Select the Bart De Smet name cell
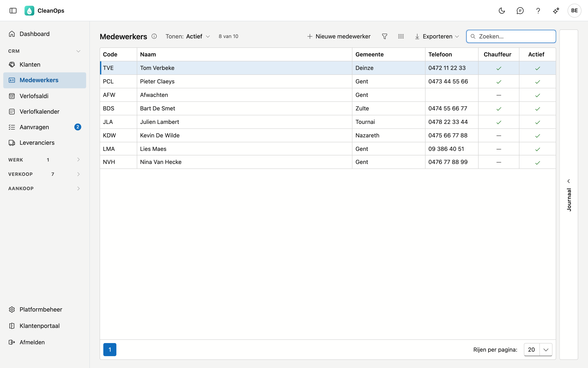 (244, 108)
